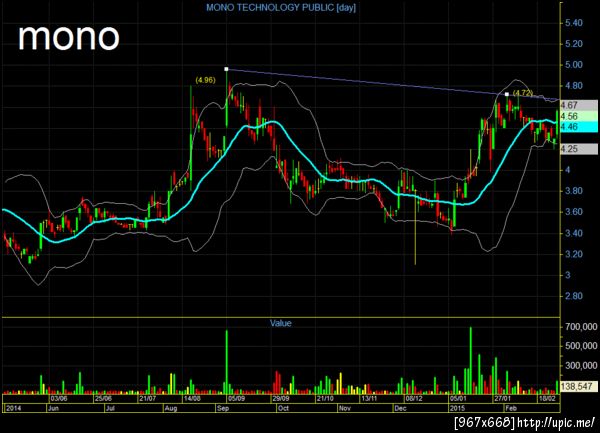Screen dimensions: 600x433
Task: Click the 2015 year label
Action: click(x=457, y=408)
